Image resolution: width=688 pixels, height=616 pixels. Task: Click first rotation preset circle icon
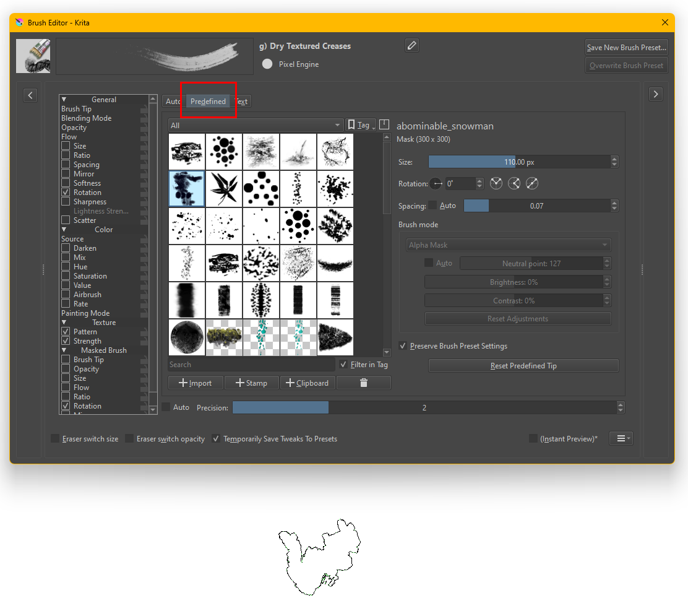tap(496, 183)
